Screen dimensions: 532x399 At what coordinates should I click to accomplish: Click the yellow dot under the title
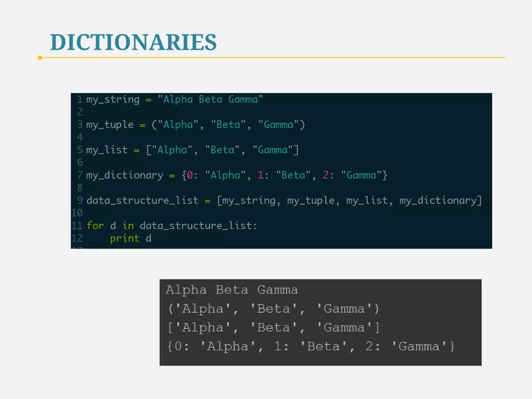(x=40, y=58)
